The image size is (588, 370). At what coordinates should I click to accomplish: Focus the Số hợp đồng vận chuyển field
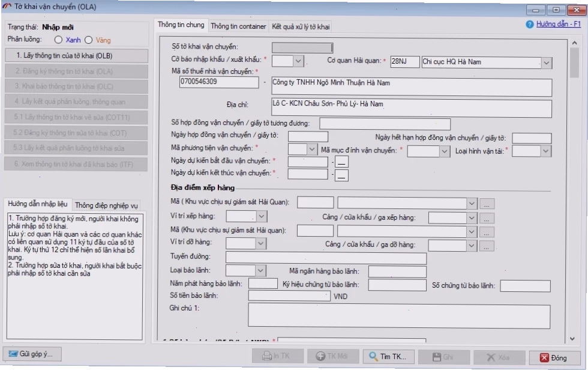[385, 124]
